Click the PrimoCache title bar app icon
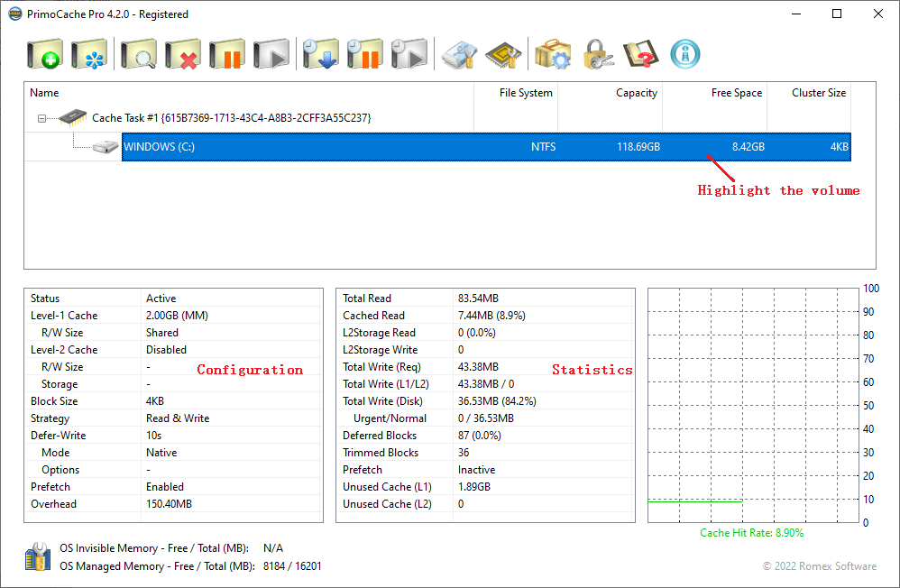Image resolution: width=900 pixels, height=588 pixels. (x=15, y=14)
